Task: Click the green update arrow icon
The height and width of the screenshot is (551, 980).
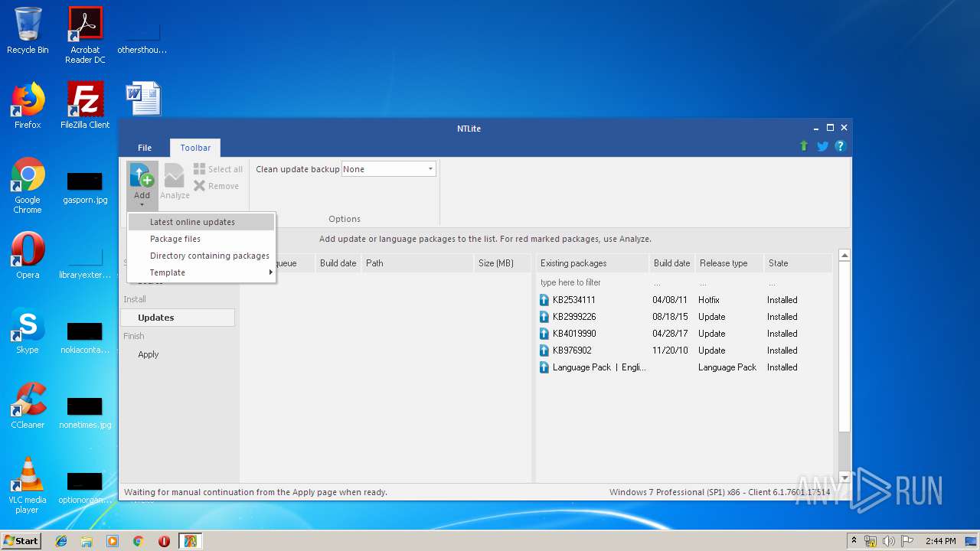Action: [x=804, y=146]
